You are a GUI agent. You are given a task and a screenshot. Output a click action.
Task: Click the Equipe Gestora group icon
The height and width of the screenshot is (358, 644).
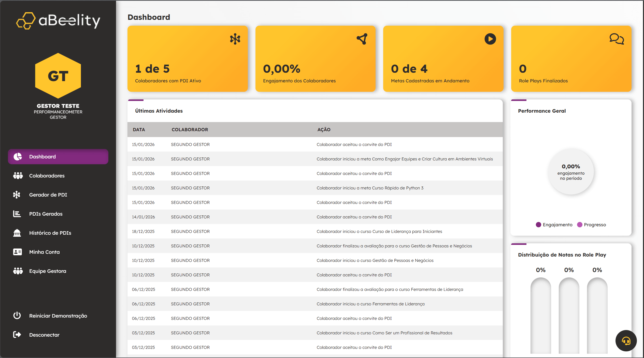coord(17,271)
